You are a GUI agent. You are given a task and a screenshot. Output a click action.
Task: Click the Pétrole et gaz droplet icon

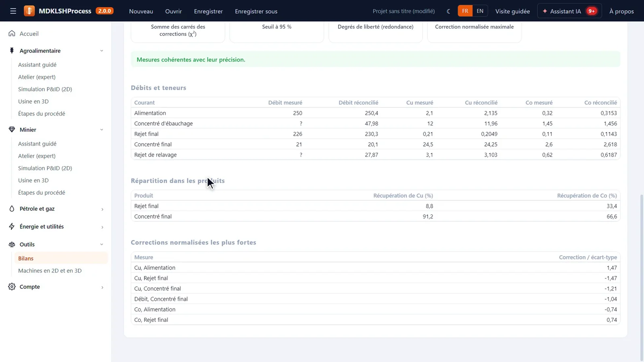tap(12, 209)
